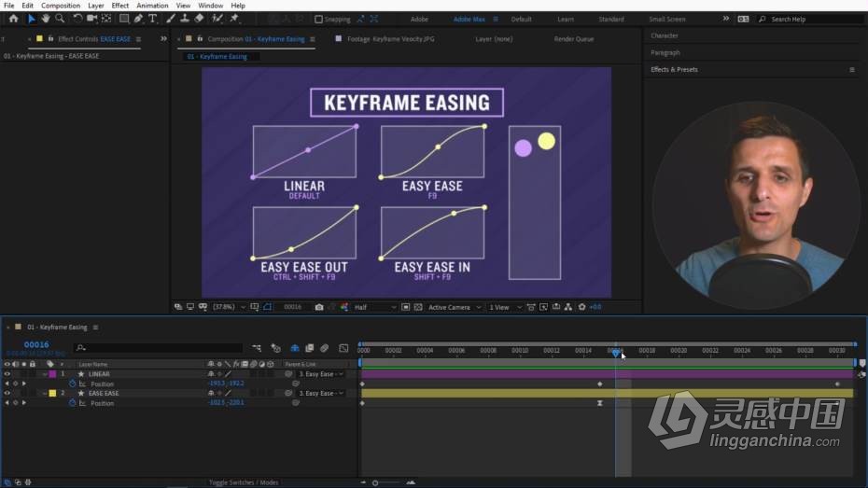
Task: Select the Horizontal Type tool
Action: pos(153,19)
